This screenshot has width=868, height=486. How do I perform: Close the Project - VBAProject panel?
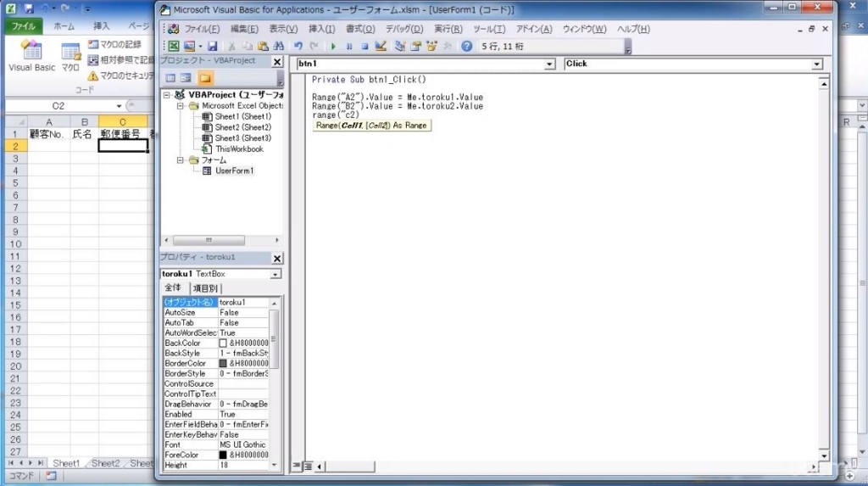pos(277,62)
